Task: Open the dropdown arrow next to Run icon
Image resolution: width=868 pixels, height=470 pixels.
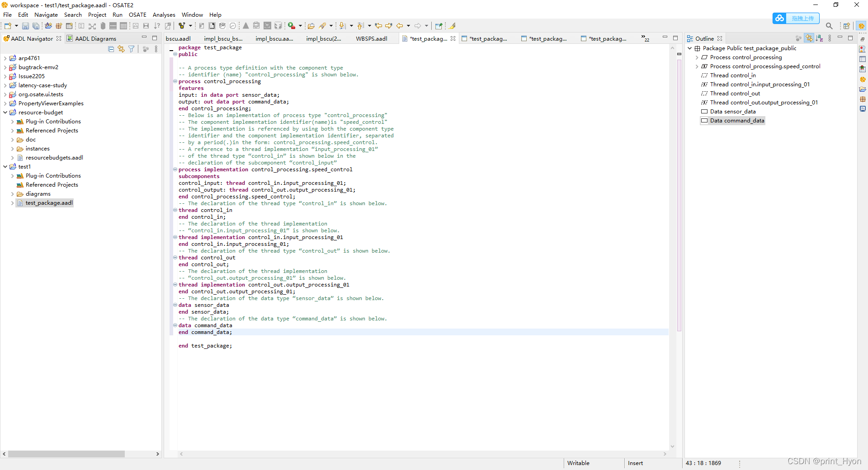Action: tap(300, 26)
